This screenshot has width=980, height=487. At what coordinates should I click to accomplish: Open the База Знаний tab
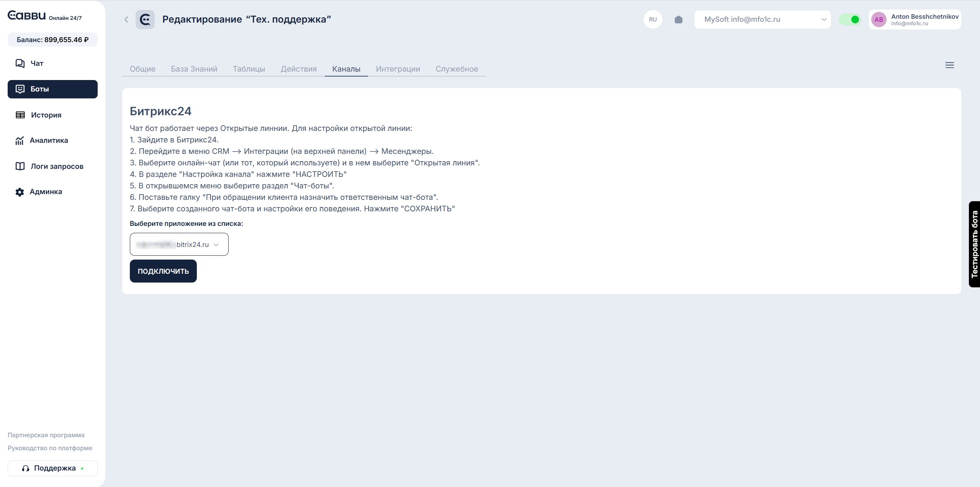(194, 69)
